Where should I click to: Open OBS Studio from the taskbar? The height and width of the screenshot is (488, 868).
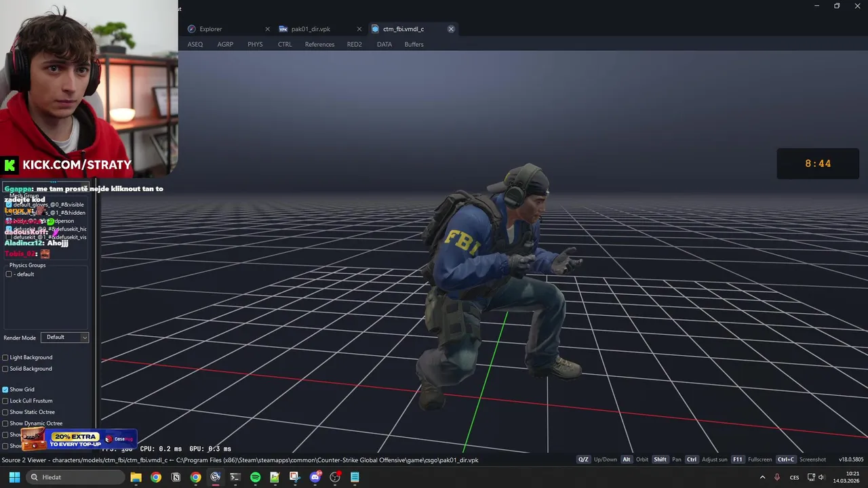[x=335, y=477]
